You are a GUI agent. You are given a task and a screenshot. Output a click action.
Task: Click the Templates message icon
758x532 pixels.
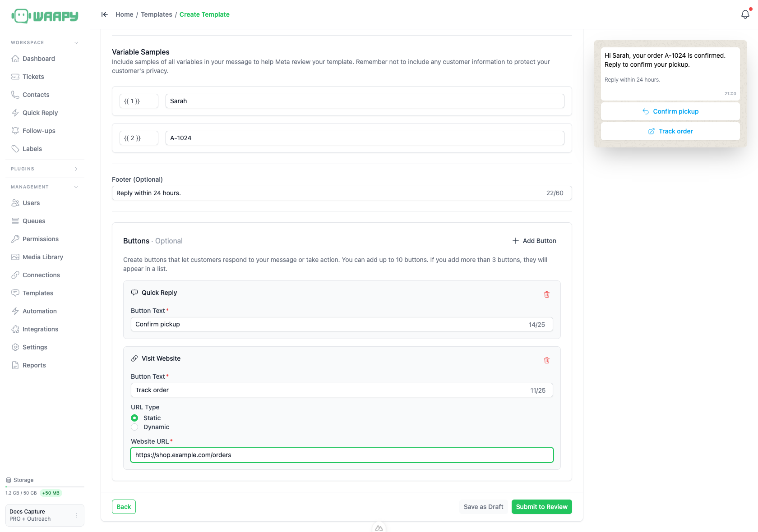pos(15,293)
